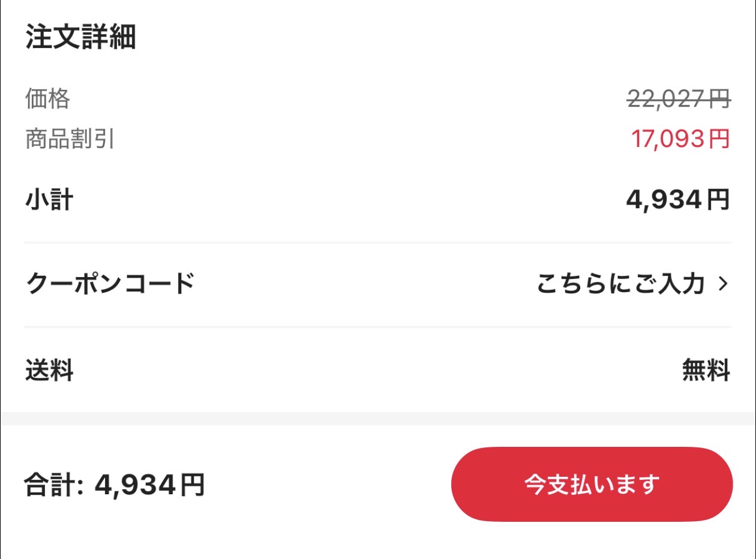Viewport: 756px width, 559px height.
Task: Select the 無料 free shipping value
Action: point(706,371)
